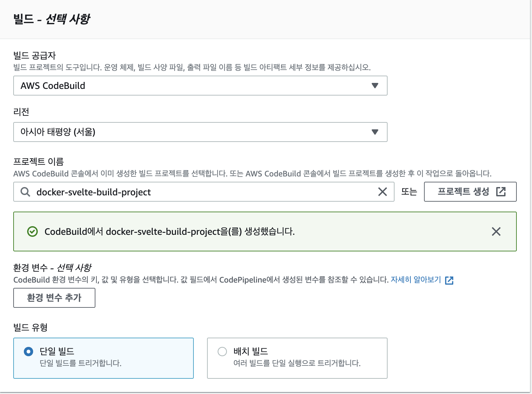Dismiss the CodeBuild project created success banner
Image resolution: width=532 pixels, height=394 pixels.
pos(496,231)
